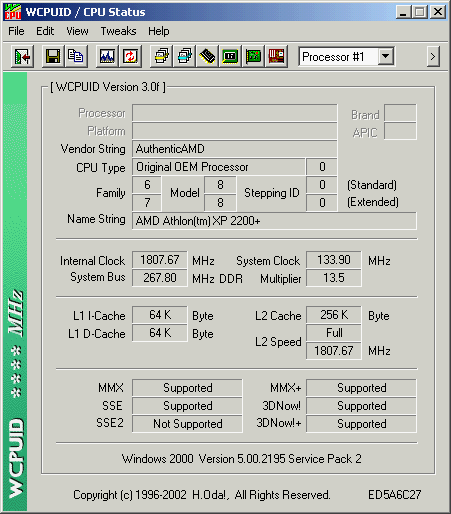
Task: Click the green chipset board icon
Action: [x=230, y=57]
